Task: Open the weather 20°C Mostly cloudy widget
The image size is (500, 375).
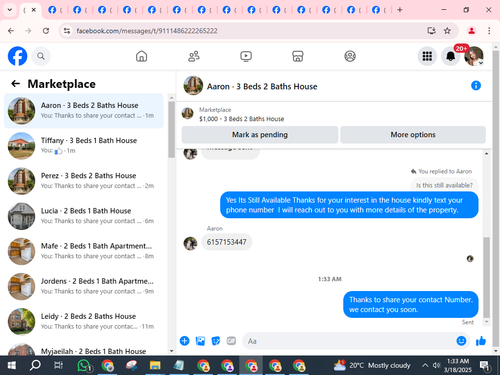Action: 372,365
